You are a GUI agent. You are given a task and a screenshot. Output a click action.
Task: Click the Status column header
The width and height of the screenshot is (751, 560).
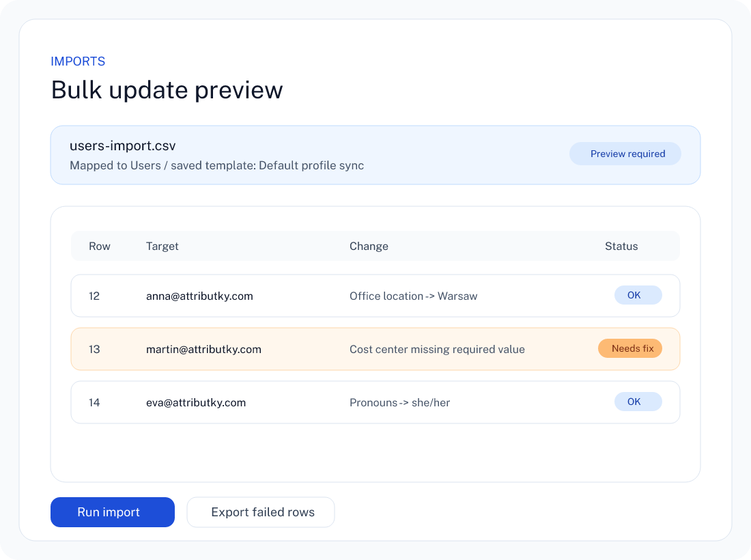621,247
